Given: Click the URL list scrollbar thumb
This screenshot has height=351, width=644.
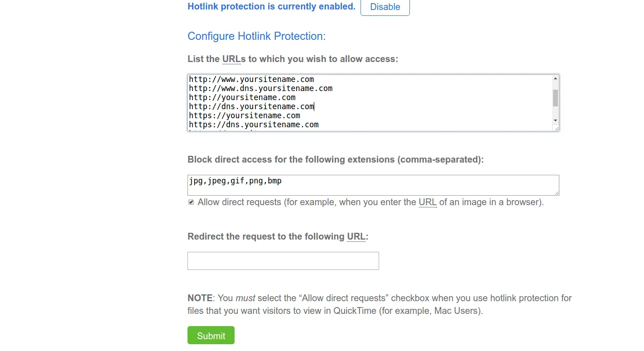Looking at the screenshot, I should click(555, 98).
